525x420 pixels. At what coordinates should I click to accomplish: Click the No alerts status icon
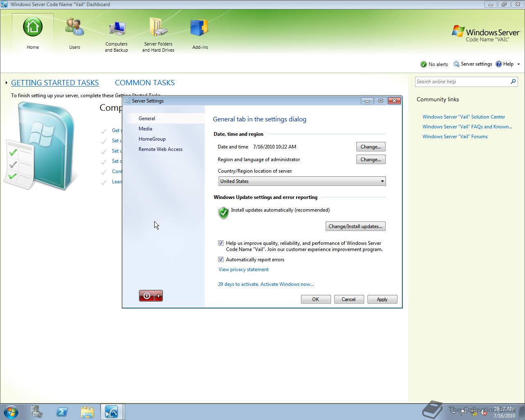tap(424, 64)
